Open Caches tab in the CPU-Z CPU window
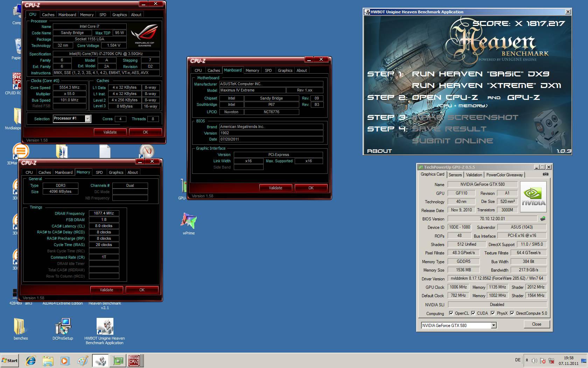588x368 pixels. (48, 15)
